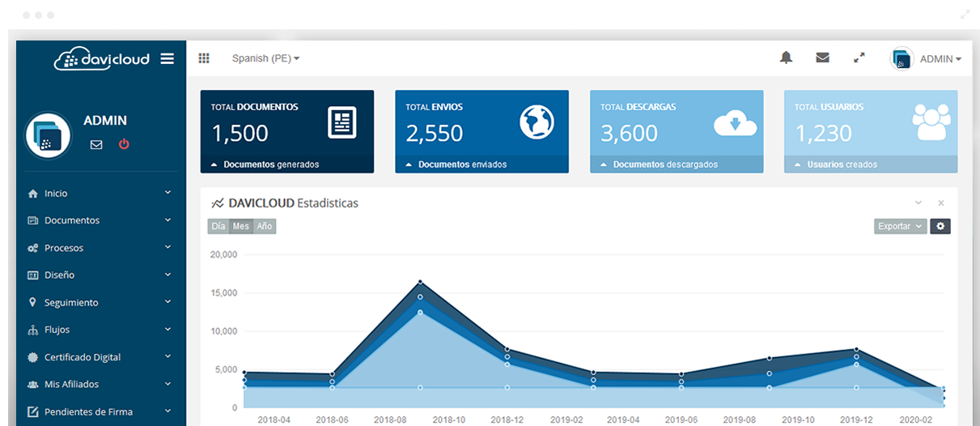Switch chart view to Mes
The image size is (980, 426).
(240, 227)
